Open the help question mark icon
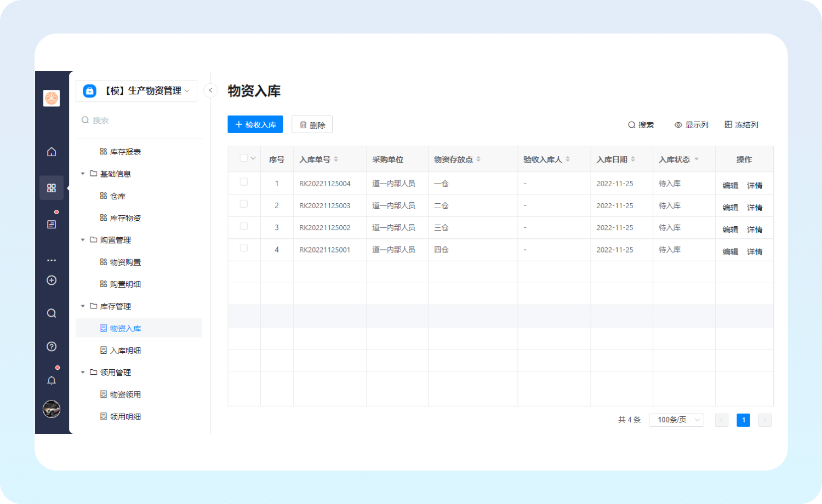Viewport: 822px width, 504px height. pos(52,346)
